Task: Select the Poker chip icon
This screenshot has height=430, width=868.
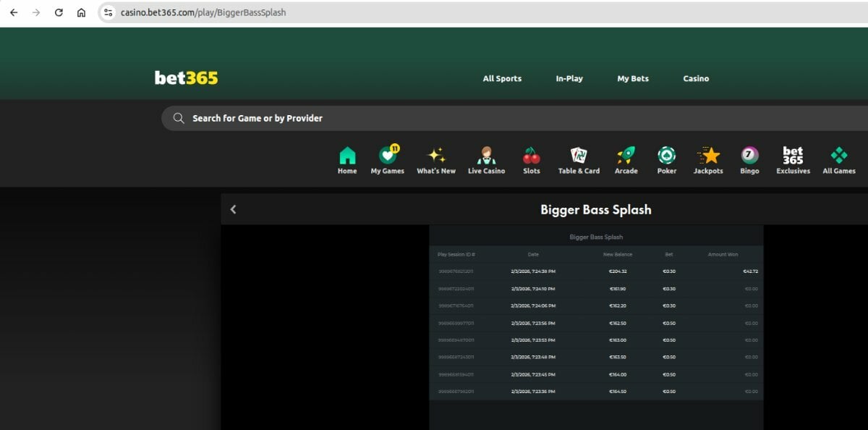Action: click(666, 156)
